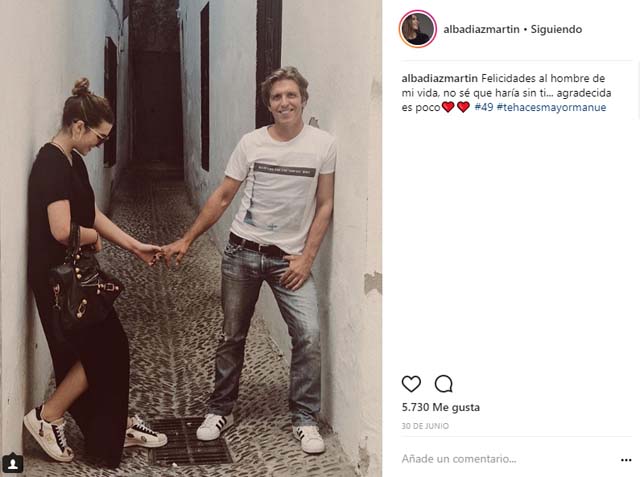Open the #49 hashtag
Viewport: 640px width, 477px height.
click(x=484, y=107)
